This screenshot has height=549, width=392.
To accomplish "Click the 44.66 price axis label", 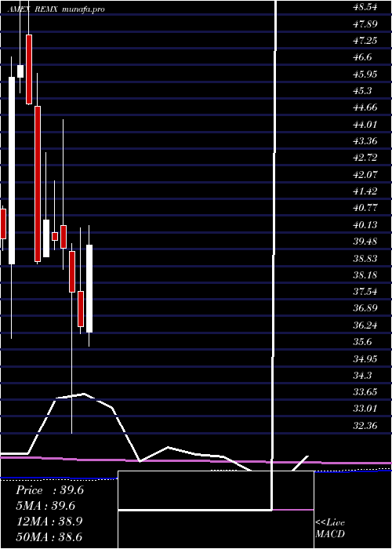I will tap(365, 107).
